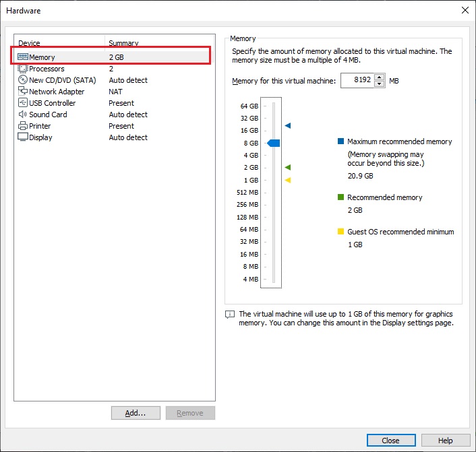Click the 8 MB scale label
This screenshot has width=476, height=452.
(x=250, y=267)
